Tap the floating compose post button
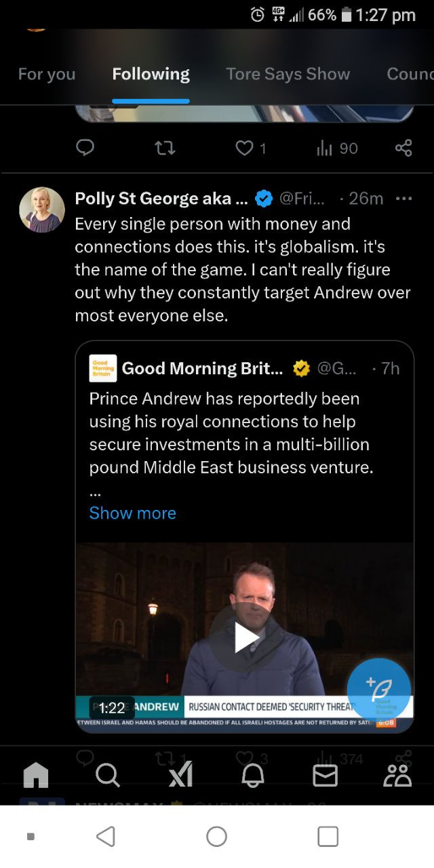The image size is (434, 868). coord(378,690)
